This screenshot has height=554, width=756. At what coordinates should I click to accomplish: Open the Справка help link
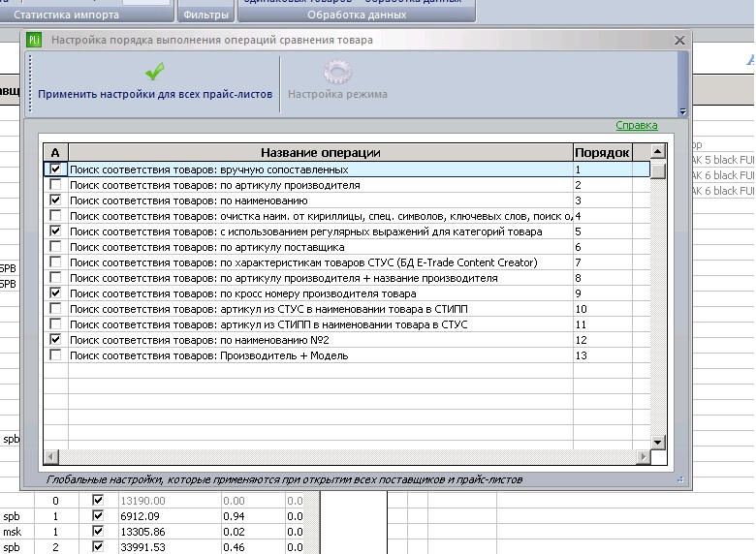pyautogui.click(x=637, y=125)
